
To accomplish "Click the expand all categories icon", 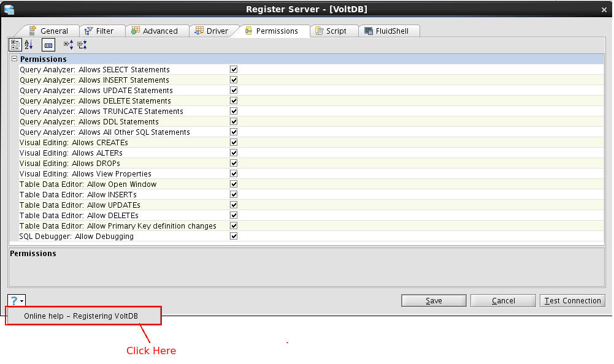I will point(69,45).
